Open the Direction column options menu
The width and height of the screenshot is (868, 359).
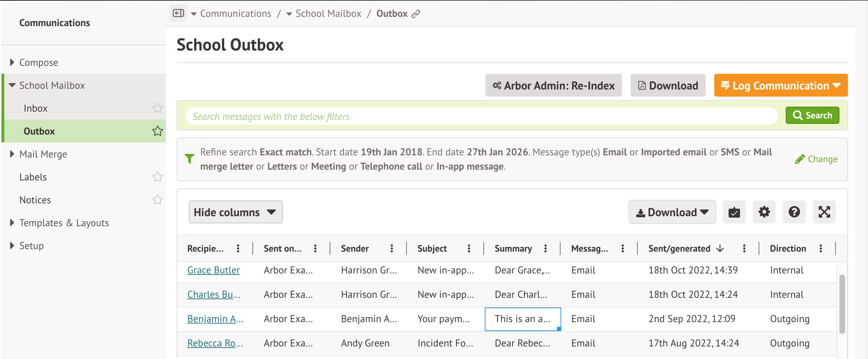pyautogui.click(x=820, y=249)
